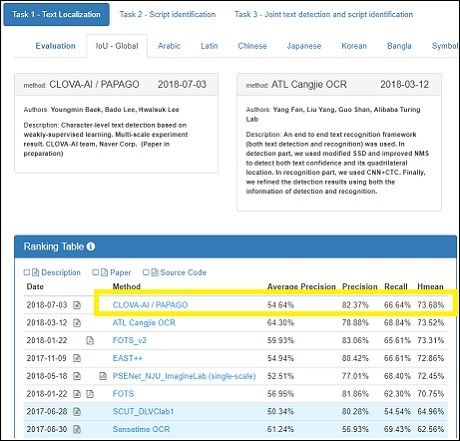Switch to the Symbol tab
Screen dimensions: 460x441
445,46
